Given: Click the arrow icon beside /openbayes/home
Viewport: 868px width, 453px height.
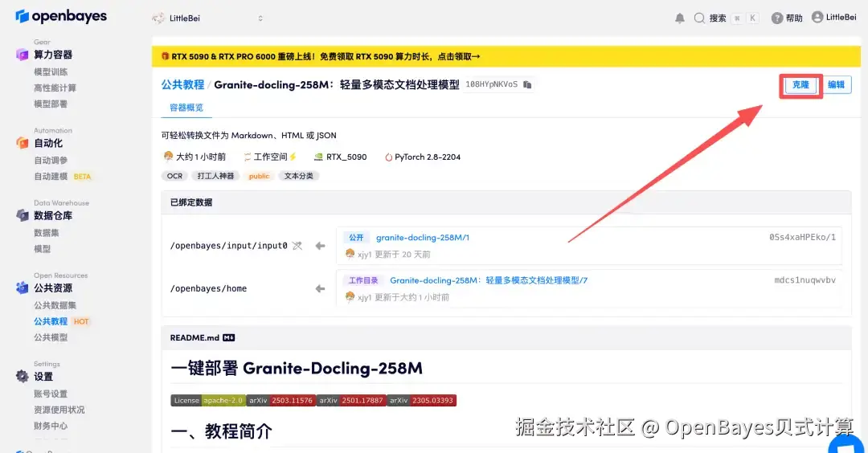Looking at the screenshot, I should [x=320, y=288].
